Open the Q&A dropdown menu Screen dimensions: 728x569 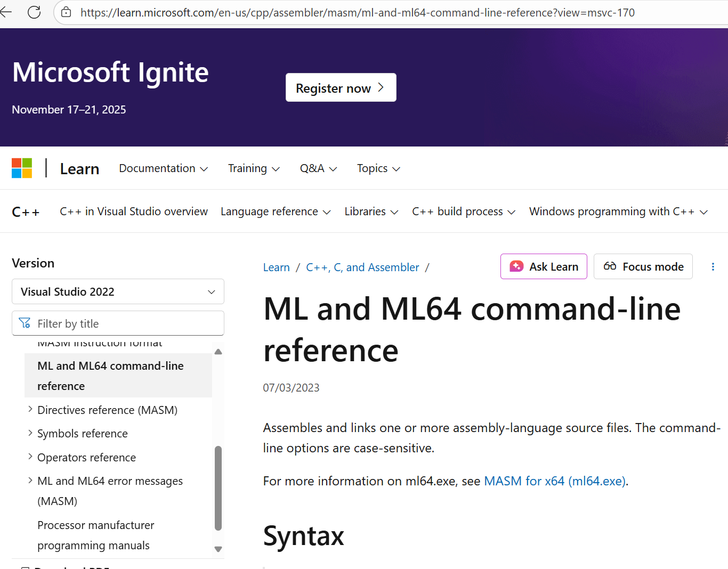pos(318,168)
